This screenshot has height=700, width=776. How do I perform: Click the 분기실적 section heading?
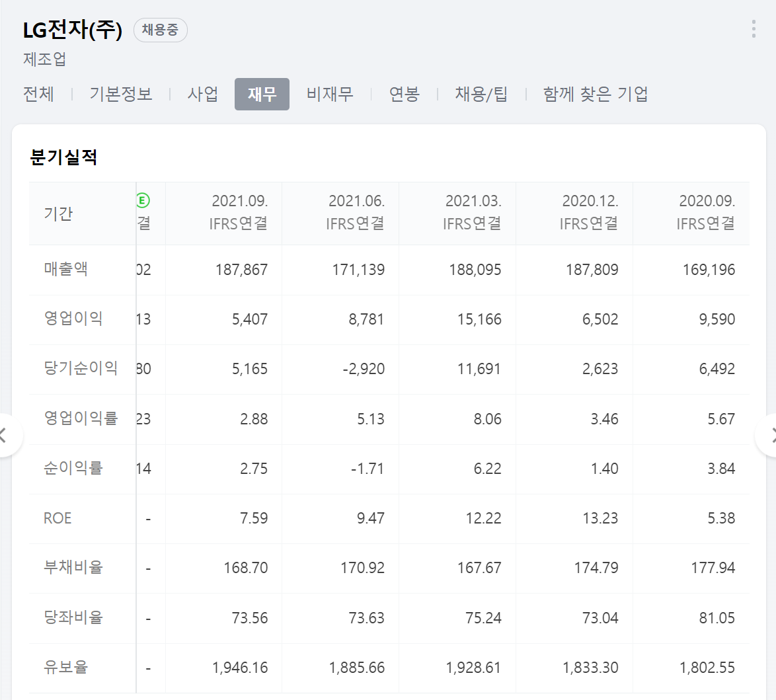tap(64, 157)
